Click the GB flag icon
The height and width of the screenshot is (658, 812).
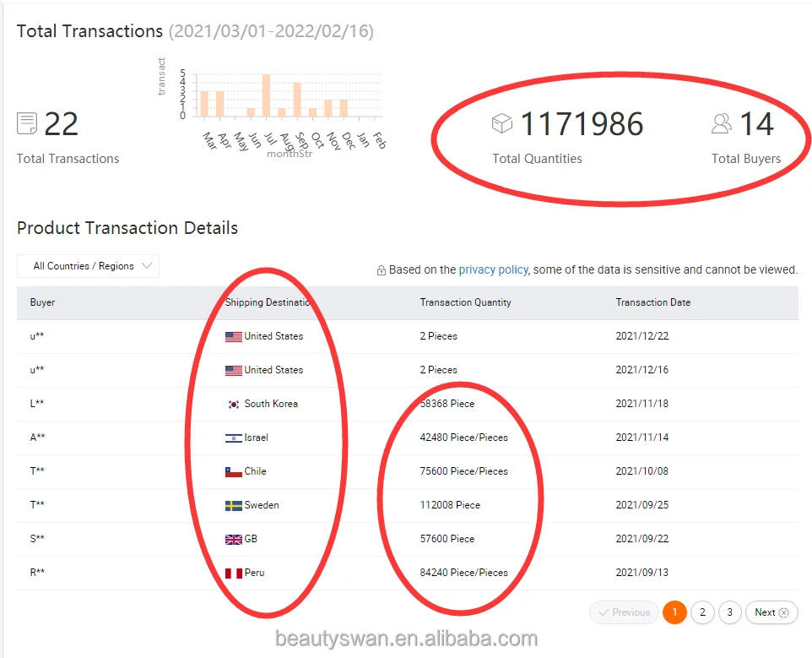234,539
